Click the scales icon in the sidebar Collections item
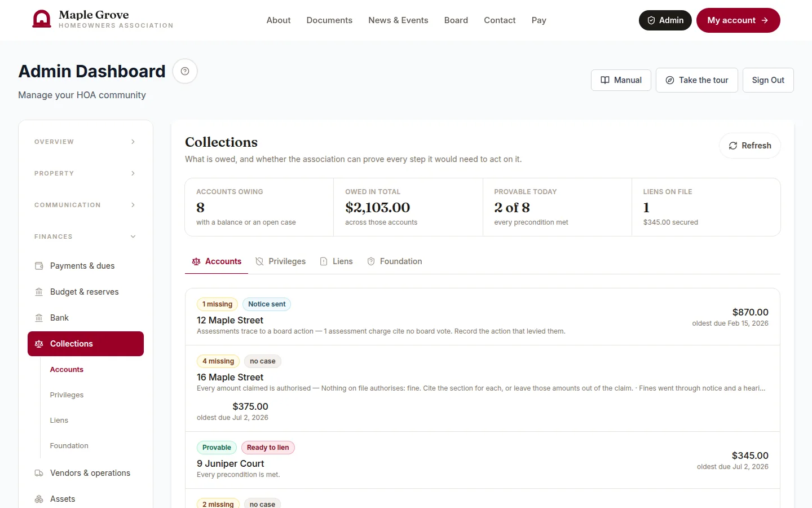The width and height of the screenshot is (812, 508). pos(39,344)
